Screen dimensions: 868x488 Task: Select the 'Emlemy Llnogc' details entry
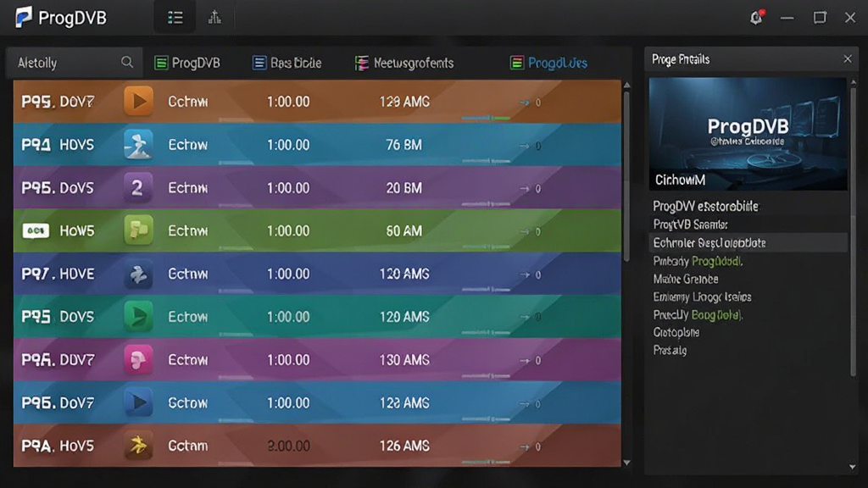click(702, 297)
